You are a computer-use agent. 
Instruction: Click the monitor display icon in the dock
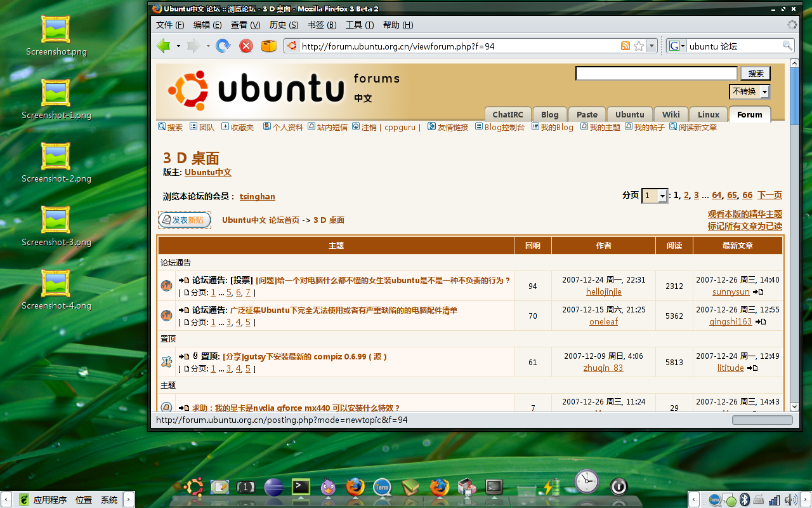(494, 488)
